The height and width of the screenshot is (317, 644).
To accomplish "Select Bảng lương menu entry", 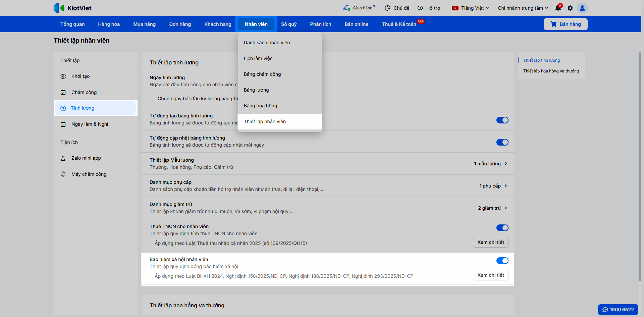I will 280,90.
